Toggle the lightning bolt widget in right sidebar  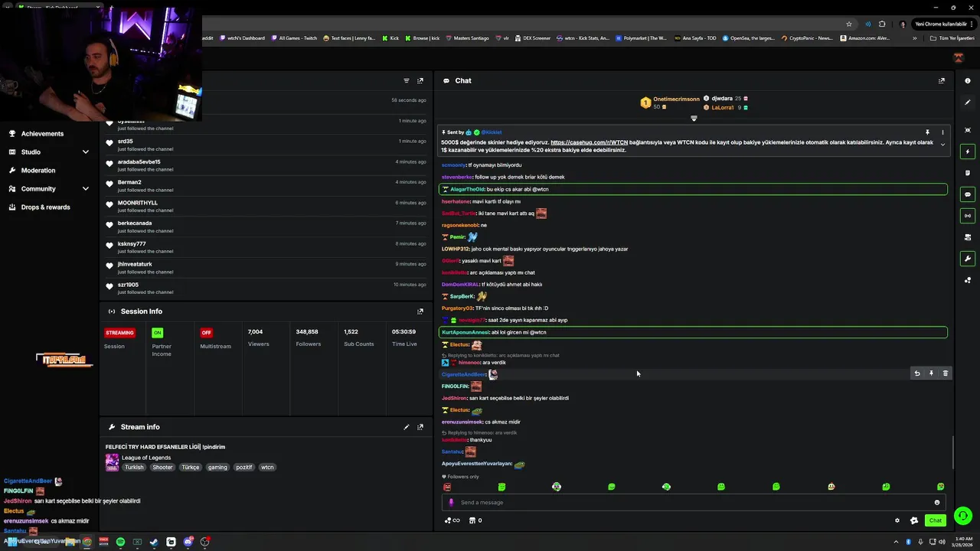(x=968, y=152)
